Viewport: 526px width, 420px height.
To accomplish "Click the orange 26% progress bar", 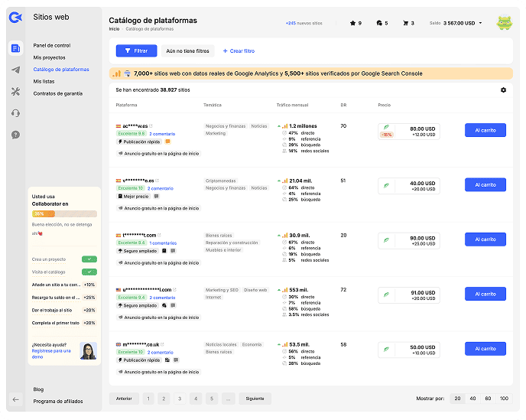I will click(64, 214).
